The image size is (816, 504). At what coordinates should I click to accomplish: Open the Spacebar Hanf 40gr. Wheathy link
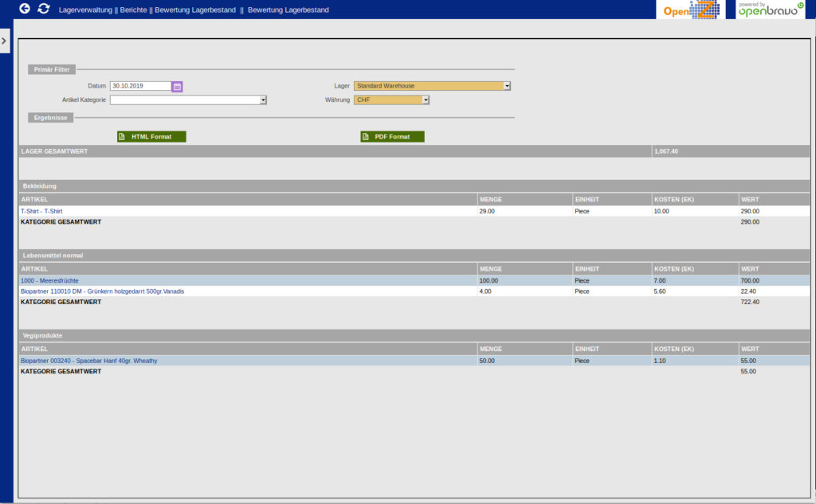(89, 361)
